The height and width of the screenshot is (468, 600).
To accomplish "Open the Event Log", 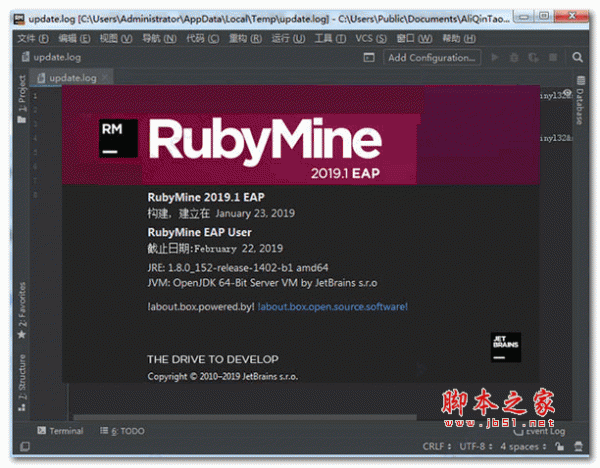I will tap(540, 432).
